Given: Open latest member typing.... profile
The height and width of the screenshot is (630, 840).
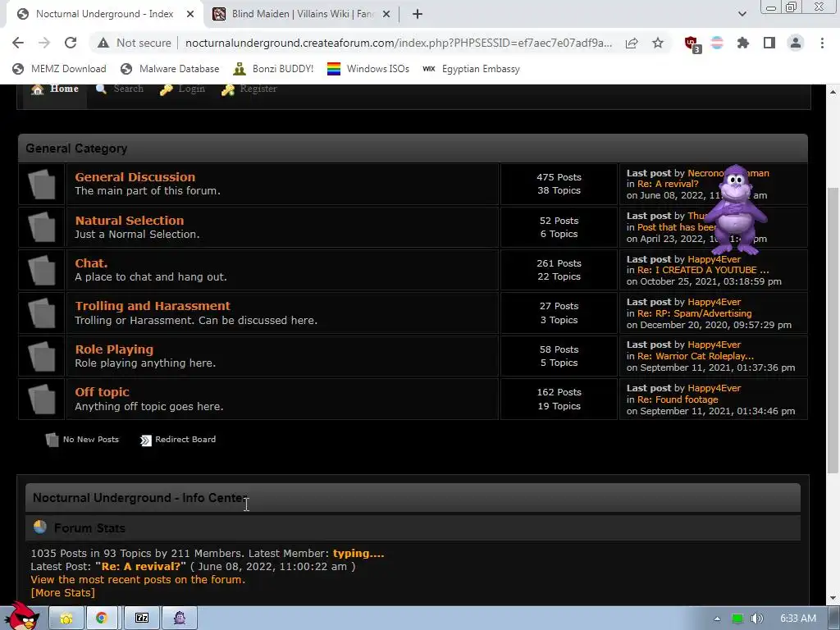Looking at the screenshot, I should tap(358, 554).
